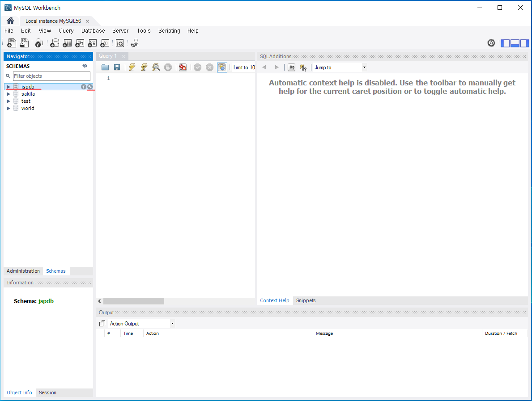Go forward in context help

point(277,68)
